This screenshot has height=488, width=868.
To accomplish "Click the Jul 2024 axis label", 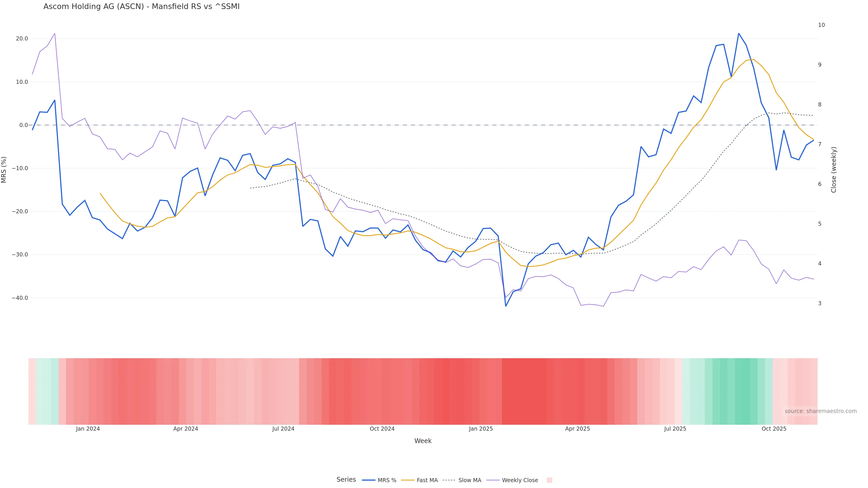I will coord(283,429).
